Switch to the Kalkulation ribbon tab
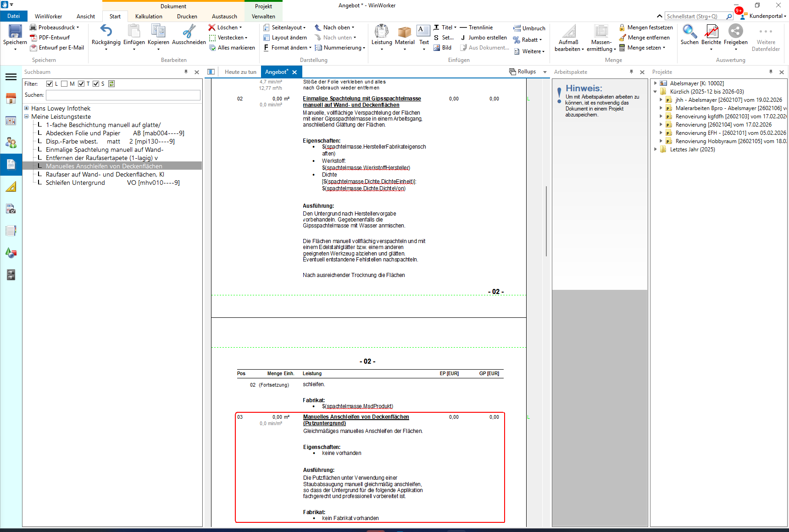The width and height of the screenshot is (789, 532). tap(149, 17)
